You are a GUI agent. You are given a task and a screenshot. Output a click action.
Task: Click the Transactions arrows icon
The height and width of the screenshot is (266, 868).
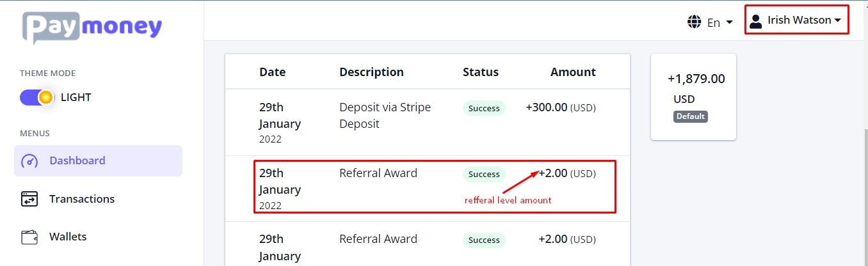click(x=29, y=199)
